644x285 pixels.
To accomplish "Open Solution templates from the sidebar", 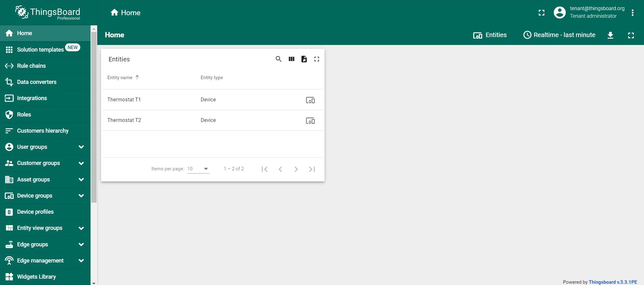I will click(x=40, y=49).
